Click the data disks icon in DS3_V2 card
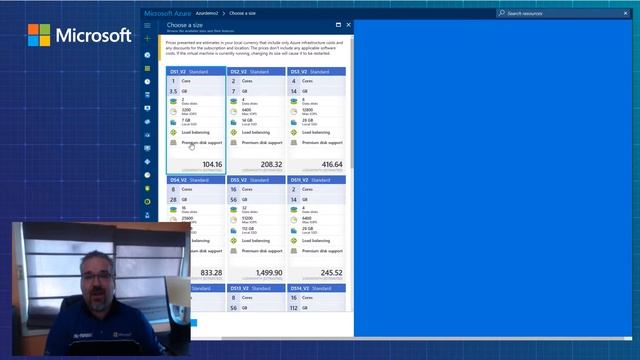This screenshot has width=640, height=360. click(x=294, y=101)
